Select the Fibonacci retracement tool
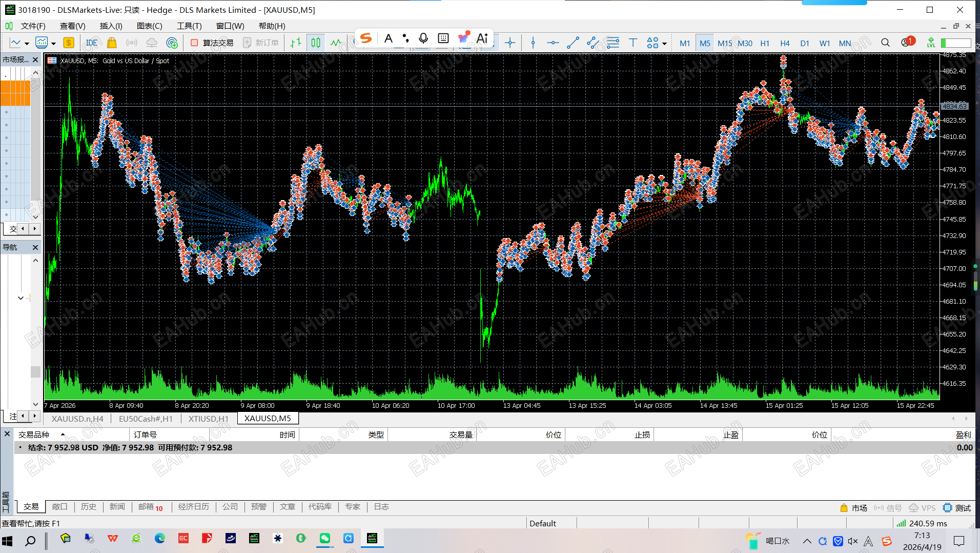The image size is (980, 553). pyautogui.click(x=613, y=43)
